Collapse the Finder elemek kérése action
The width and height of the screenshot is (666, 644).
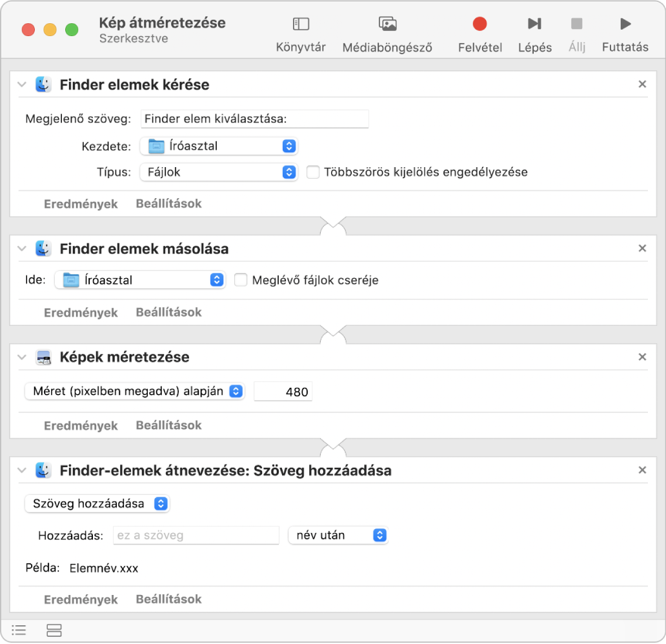pos(22,85)
